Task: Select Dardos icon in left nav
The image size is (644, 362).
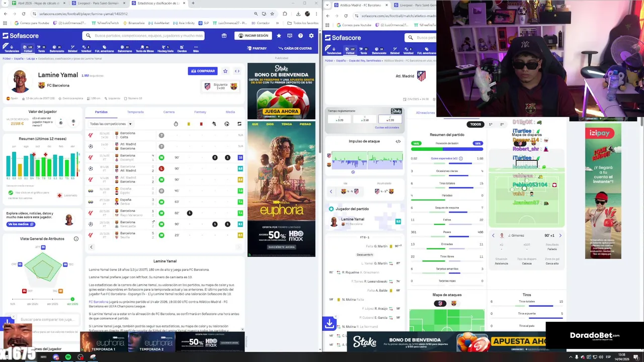Action: tap(182, 49)
